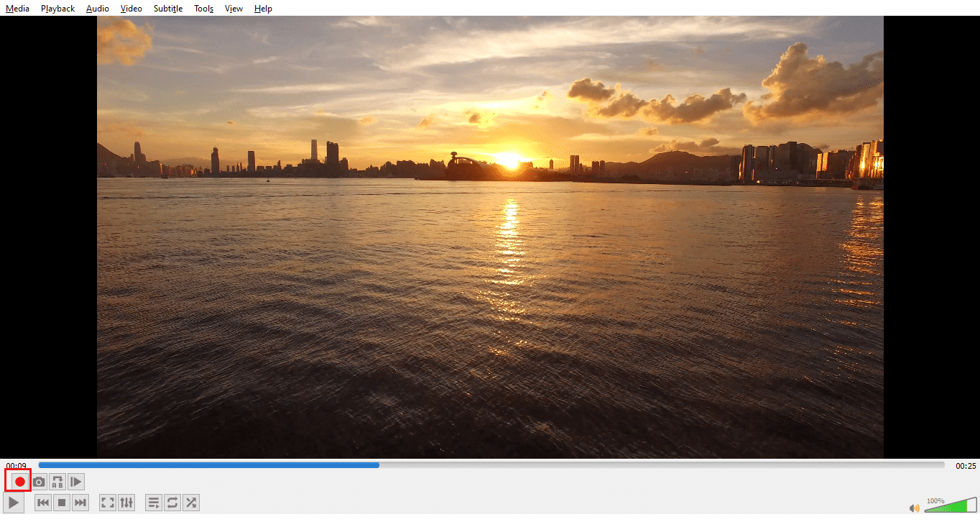Start recording with the red Record button
This screenshot has width=980, height=522.
[19, 482]
